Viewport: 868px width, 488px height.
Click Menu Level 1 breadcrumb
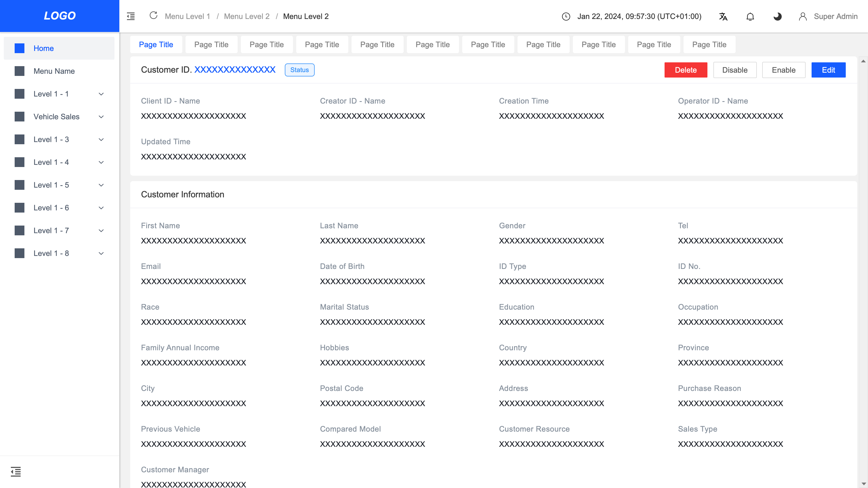(x=187, y=16)
